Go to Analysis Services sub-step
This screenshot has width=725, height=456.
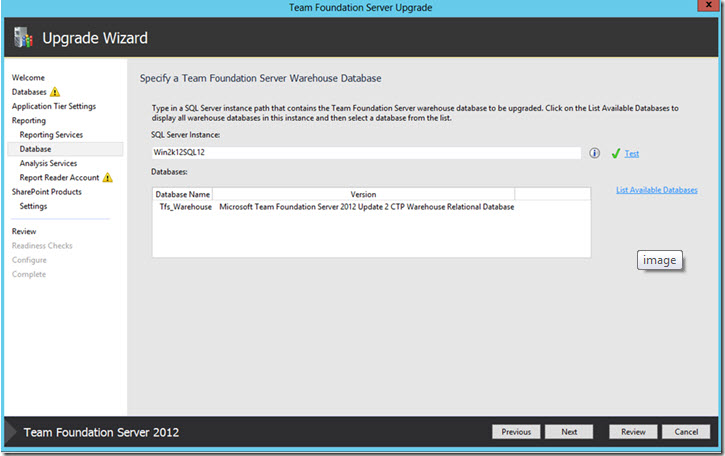[x=48, y=163]
